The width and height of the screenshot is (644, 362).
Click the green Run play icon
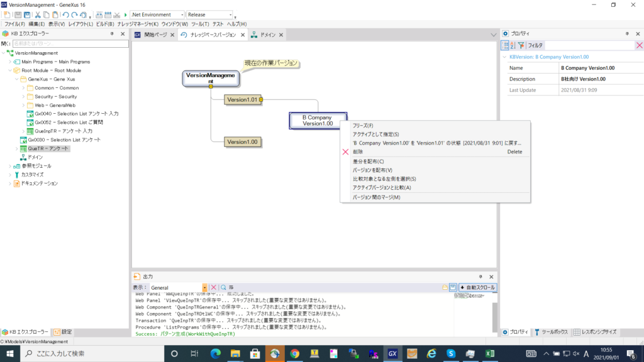pos(126,15)
